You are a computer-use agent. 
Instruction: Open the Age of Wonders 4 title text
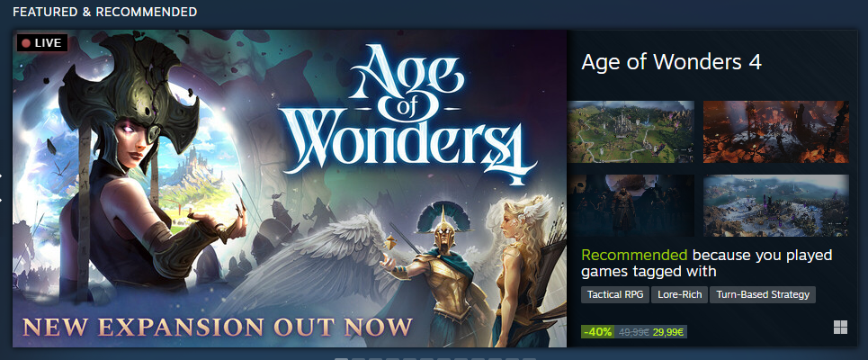(672, 62)
